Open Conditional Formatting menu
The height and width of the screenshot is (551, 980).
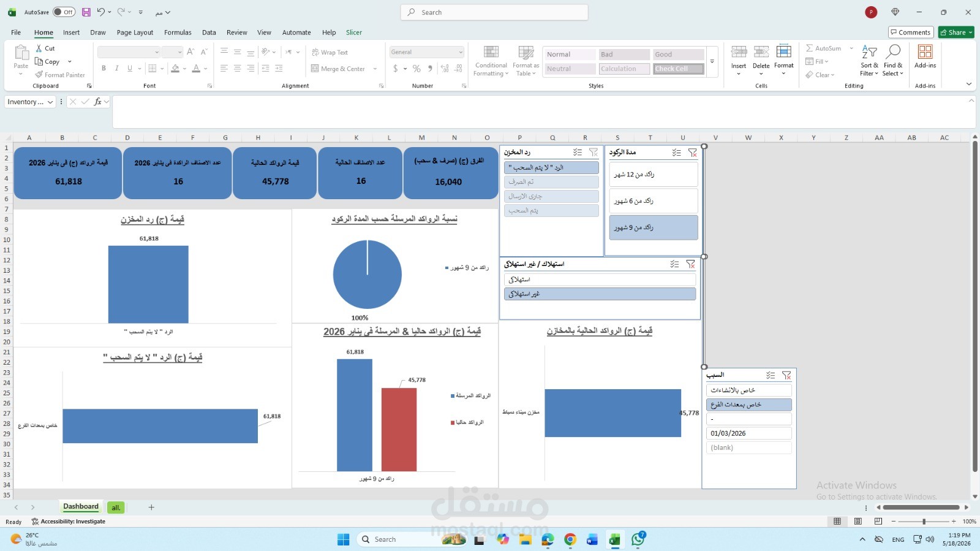(491, 61)
